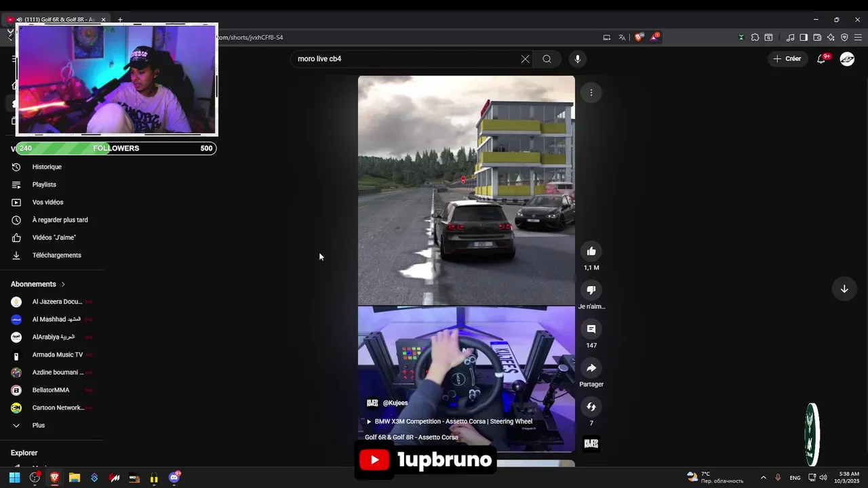
Task: Click the browser translate page icon
Action: (x=622, y=37)
